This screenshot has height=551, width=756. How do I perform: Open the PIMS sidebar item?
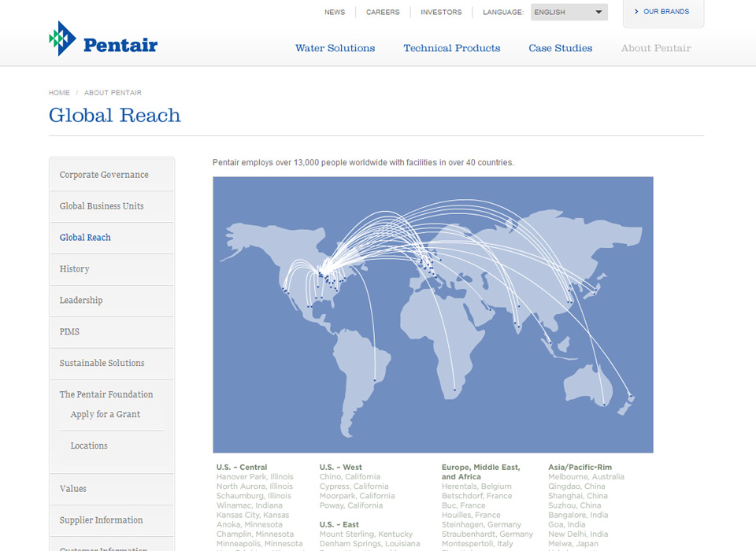pyautogui.click(x=112, y=331)
